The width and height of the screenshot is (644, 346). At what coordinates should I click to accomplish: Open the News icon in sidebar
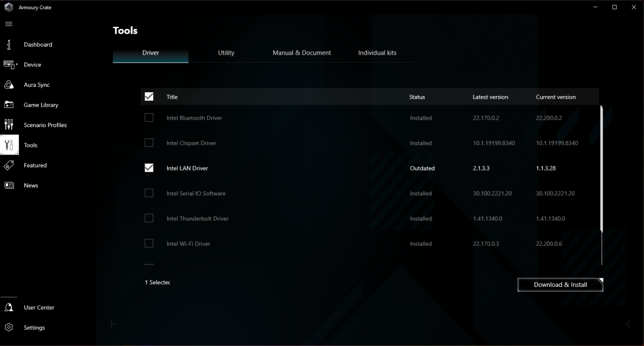point(9,185)
